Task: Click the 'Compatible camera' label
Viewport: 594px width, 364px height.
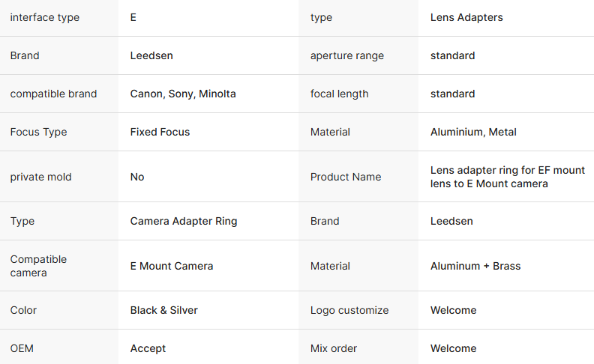Action: [x=38, y=266]
